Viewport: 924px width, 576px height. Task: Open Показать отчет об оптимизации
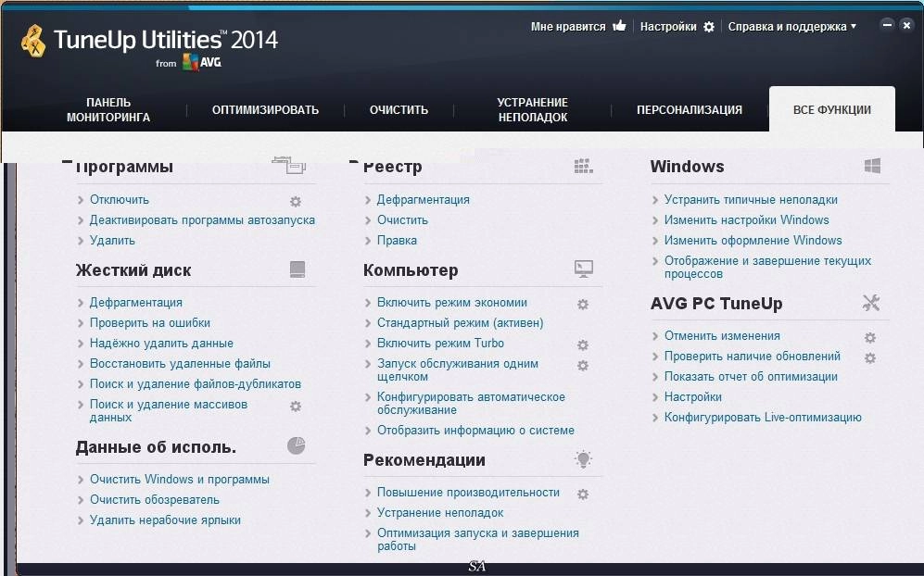[x=751, y=377]
